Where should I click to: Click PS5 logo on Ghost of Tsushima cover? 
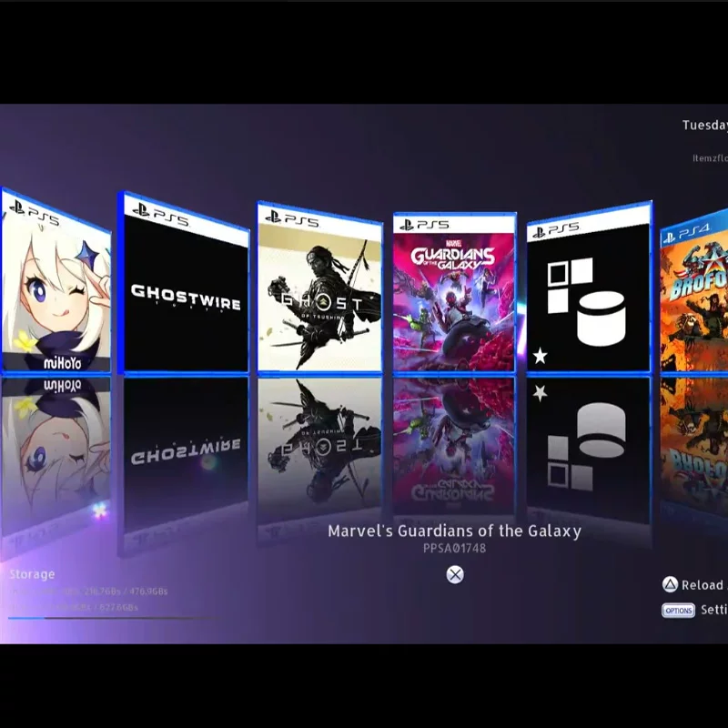[291, 219]
